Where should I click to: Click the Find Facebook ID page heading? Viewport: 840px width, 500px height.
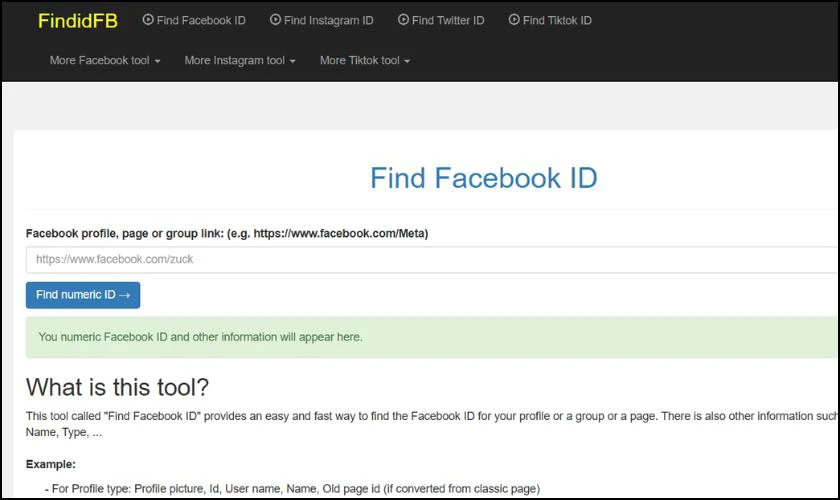click(483, 178)
